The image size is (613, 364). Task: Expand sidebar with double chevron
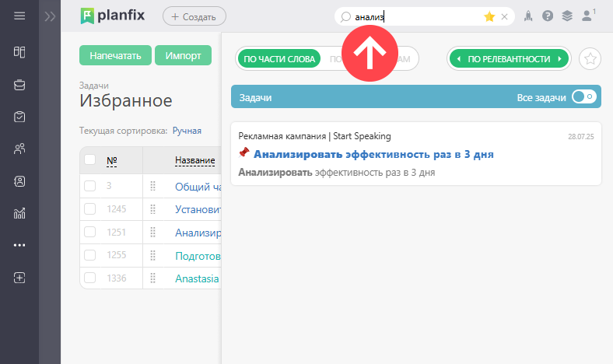pos(50,16)
